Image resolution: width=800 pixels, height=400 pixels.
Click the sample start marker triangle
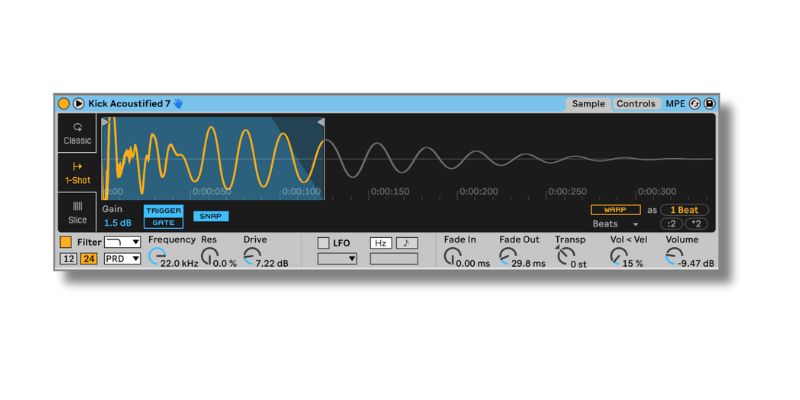click(x=105, y=122)
